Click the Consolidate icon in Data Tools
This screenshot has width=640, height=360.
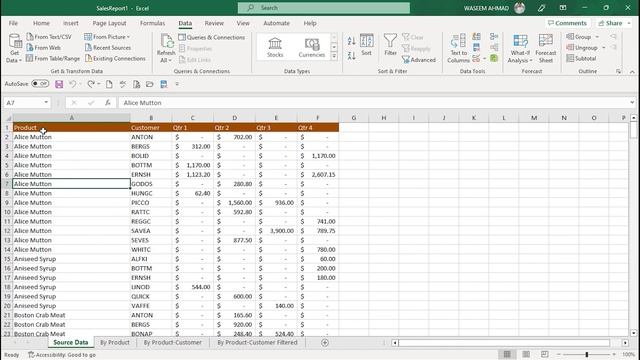coord(494,37)
